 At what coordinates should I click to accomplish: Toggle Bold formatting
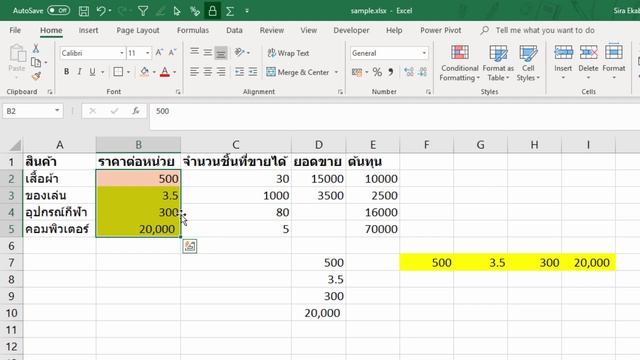(66, 72)
